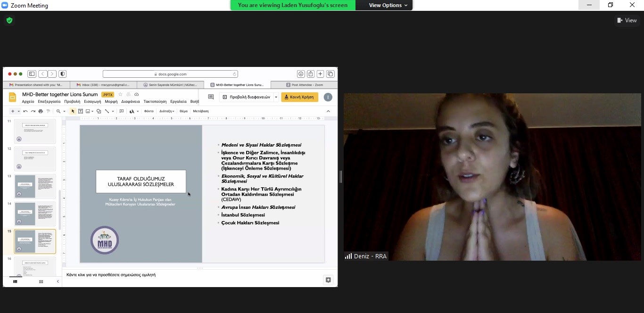Click the star icon next to title
Viewport: 644px width, 313px height.
click(x=120, y=95)
